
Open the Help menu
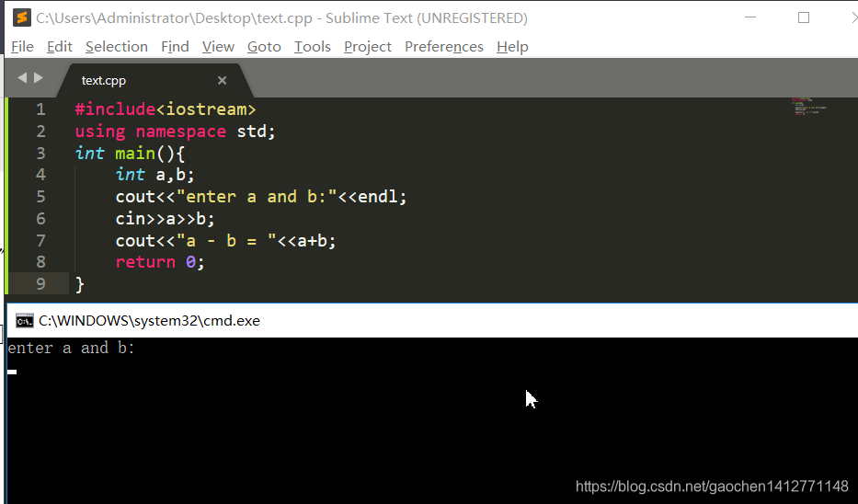[512, 47]
